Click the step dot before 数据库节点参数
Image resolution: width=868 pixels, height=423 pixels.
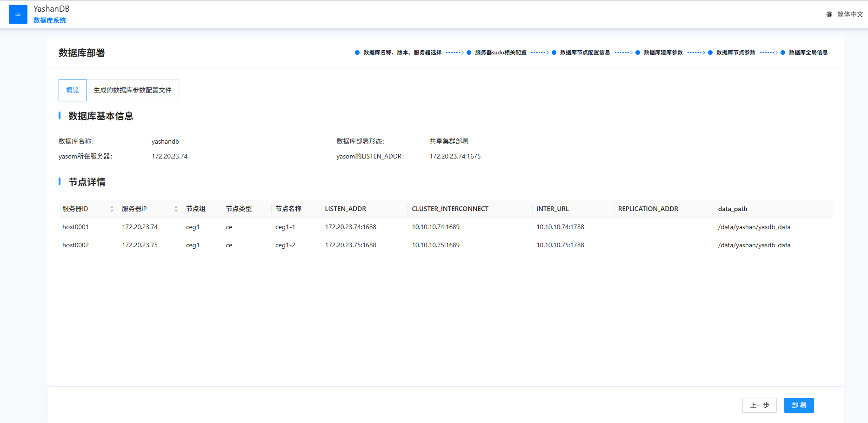tap(710, 53)
